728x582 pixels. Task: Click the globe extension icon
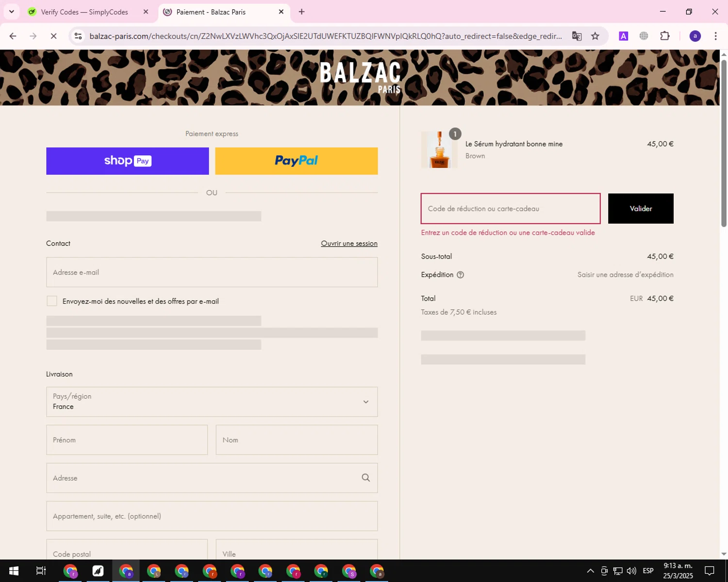point(644,36)
